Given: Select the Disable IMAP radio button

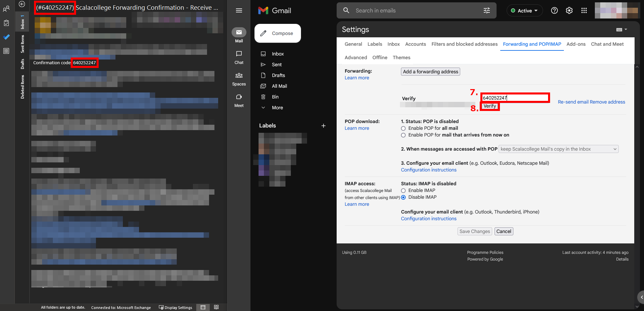Looking at the screenshot, I should click(403, 197).
